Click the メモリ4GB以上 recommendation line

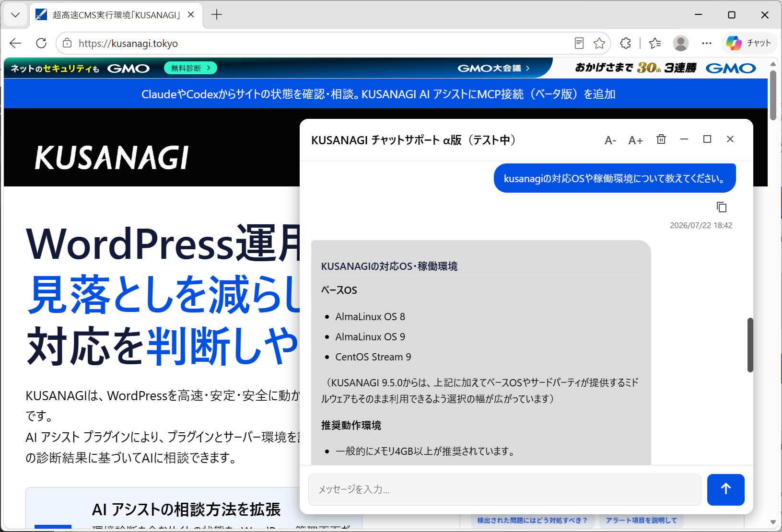pyautogui.click(x=425, y=451)
